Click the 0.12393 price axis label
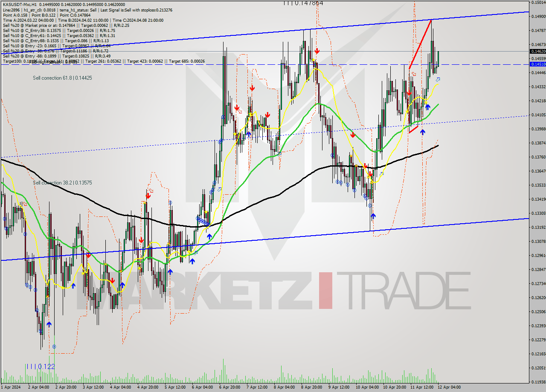 tap(539, 326)
